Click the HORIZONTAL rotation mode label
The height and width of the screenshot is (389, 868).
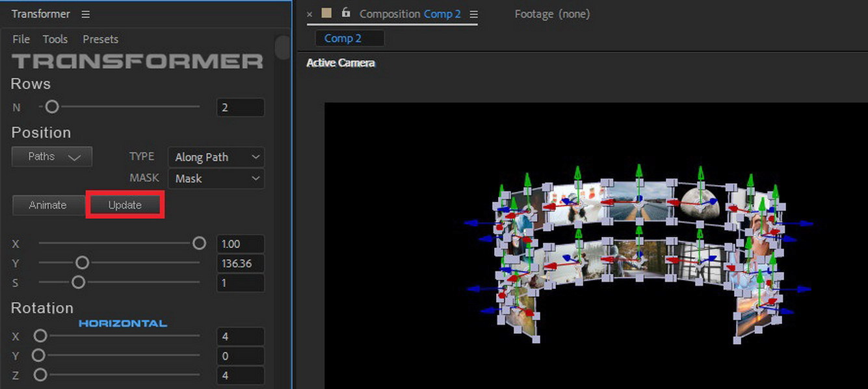[x=123, y=323]
